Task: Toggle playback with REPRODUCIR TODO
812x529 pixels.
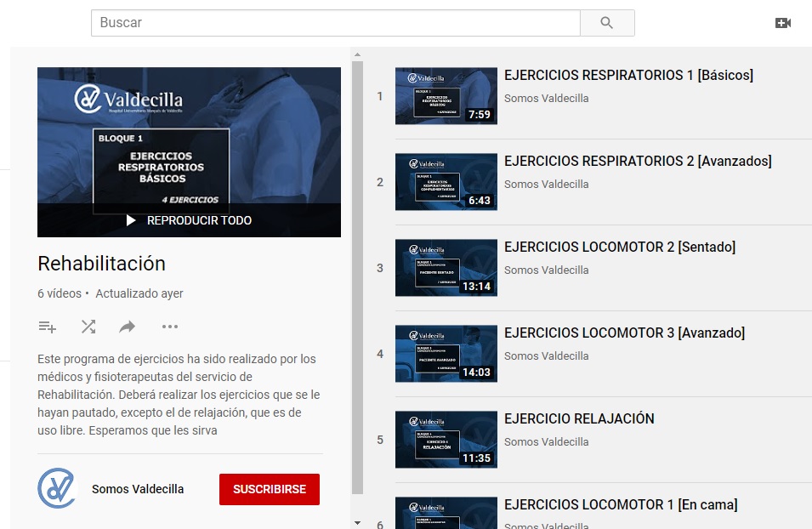Action: pos(189,220)
